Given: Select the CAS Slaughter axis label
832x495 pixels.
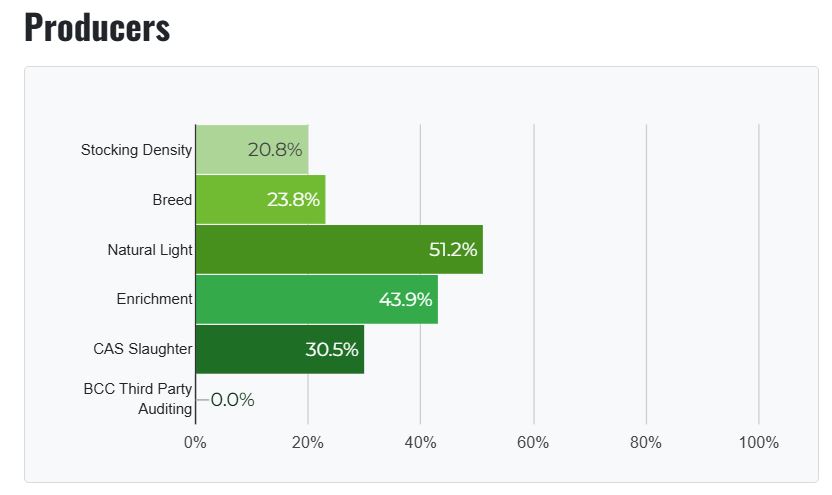Looking at the screenshot, I should (143, 349).
